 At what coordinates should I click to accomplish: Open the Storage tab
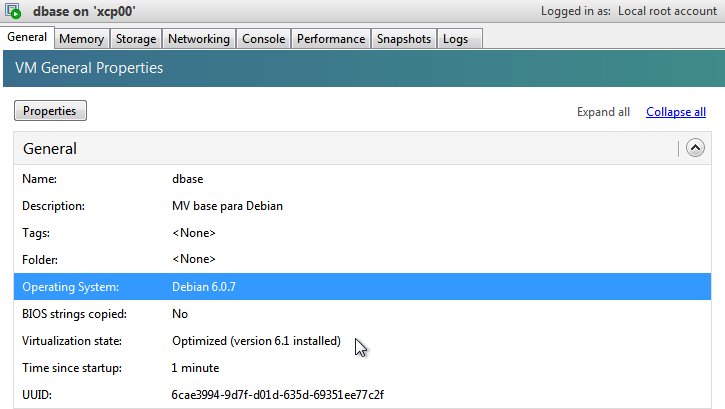click(x=136, y=39)
